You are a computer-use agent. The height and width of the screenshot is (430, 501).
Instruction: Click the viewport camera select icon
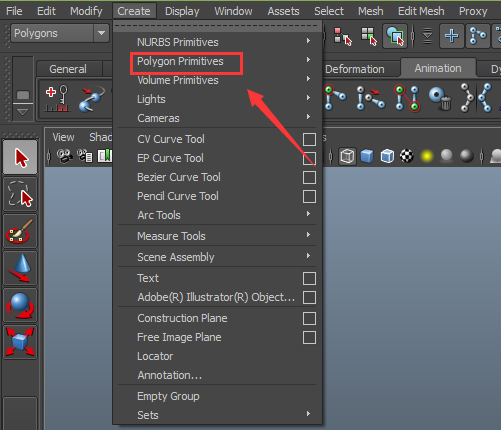tap(65, 156)
